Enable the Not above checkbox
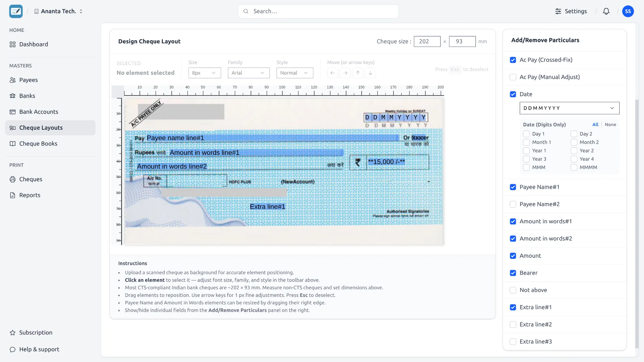 (513, 290)
